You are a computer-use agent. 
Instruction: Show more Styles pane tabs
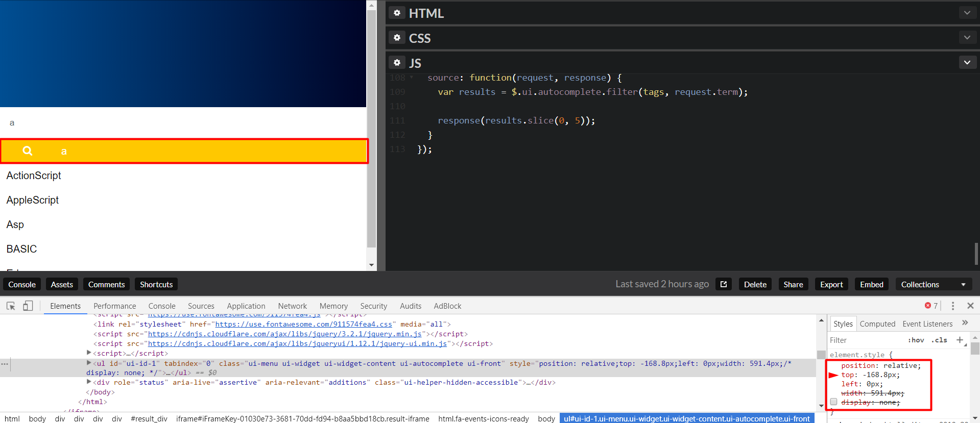pyautogui.click(x=965, y=323)
